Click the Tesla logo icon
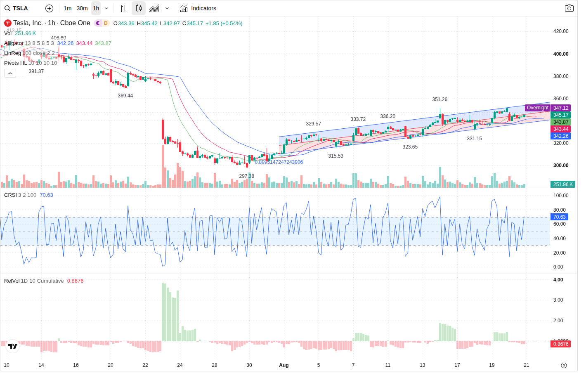Viewport: 586px width, 392px height. tap(7, 23)
